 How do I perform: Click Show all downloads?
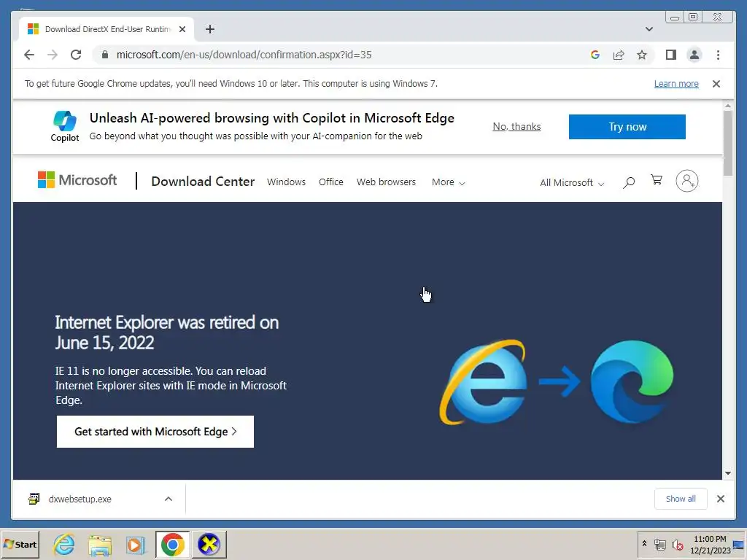coord(681,499)
